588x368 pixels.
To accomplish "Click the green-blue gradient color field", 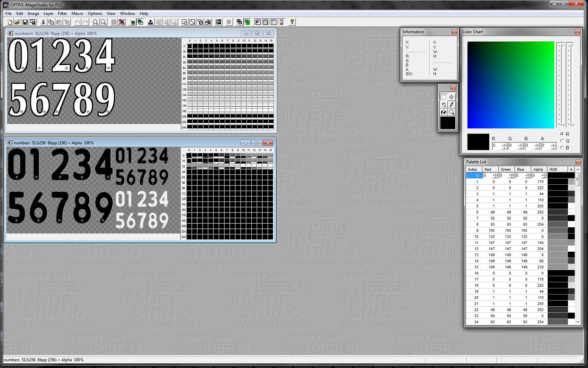I will click(511, 85).
